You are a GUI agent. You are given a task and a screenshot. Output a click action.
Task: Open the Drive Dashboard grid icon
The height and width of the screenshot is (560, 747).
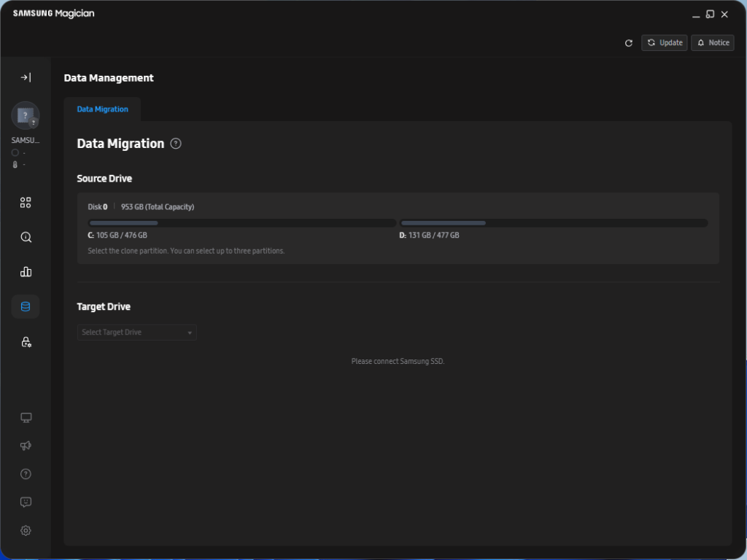pyautogui.click(x=26, y=203)
